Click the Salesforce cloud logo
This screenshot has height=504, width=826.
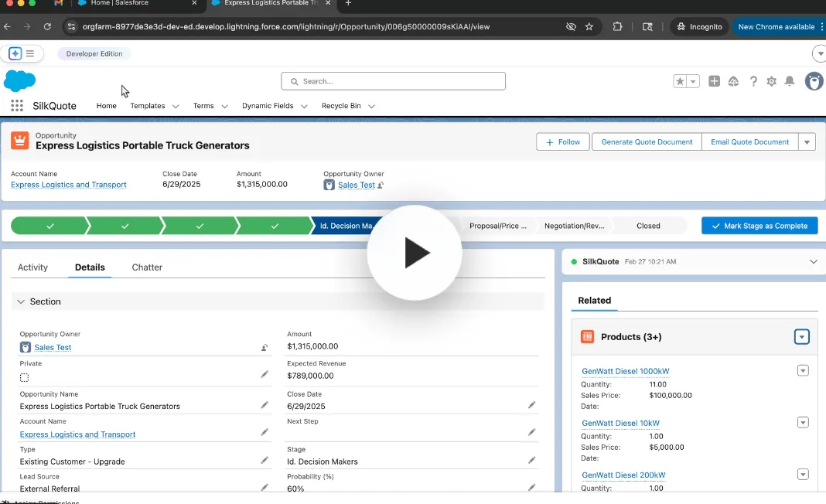19,80
